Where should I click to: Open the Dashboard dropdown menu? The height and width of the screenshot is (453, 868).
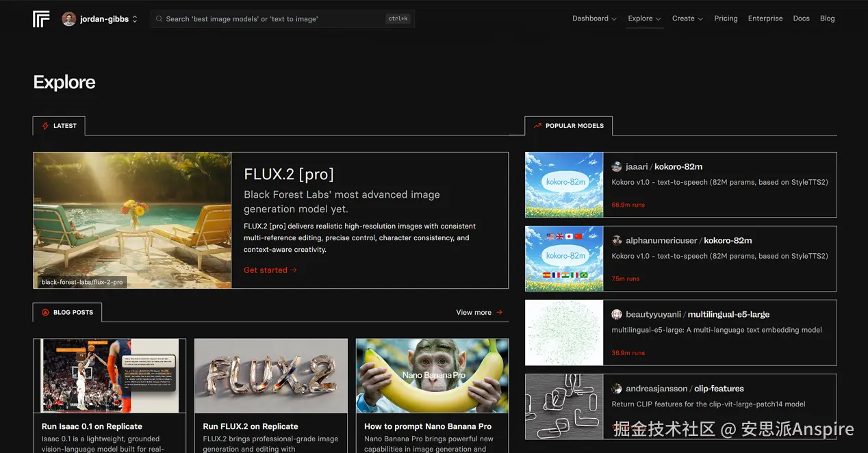[594, 18]
